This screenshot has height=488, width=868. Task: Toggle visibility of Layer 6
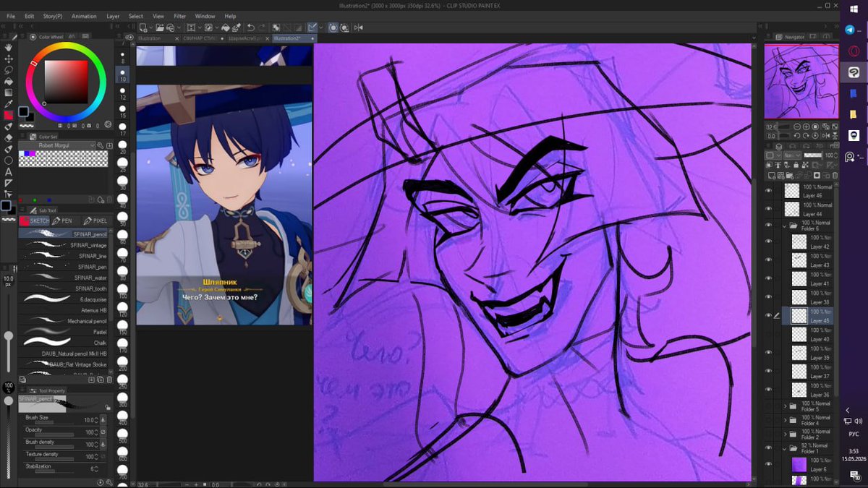pos(769,464)
